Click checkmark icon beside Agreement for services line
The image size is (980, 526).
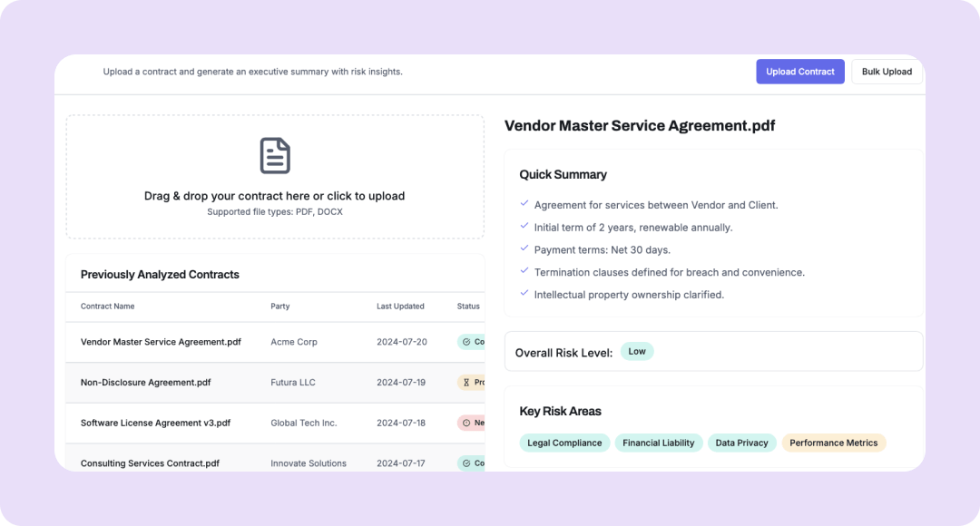click(x=524, y=204)
